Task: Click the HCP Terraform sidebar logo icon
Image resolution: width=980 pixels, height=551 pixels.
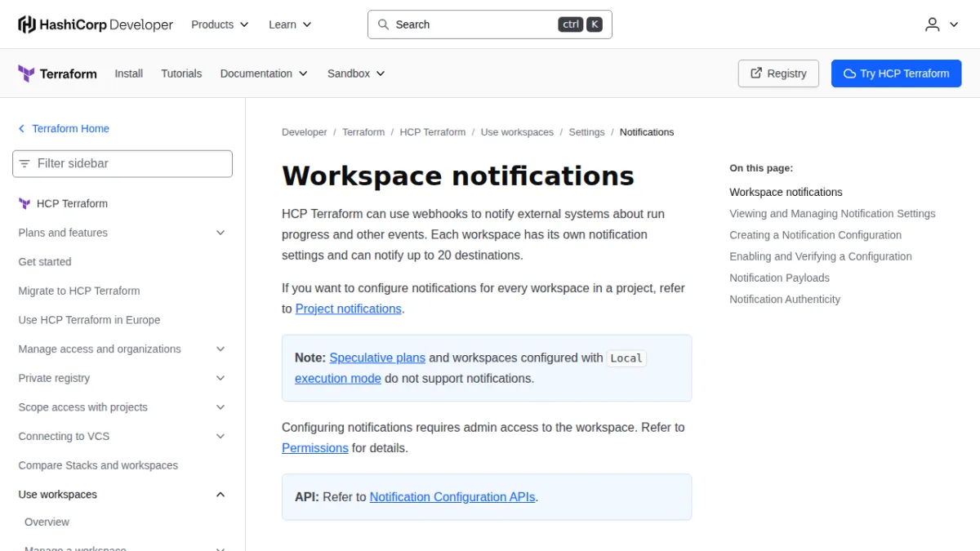Action: coord(24,203)
